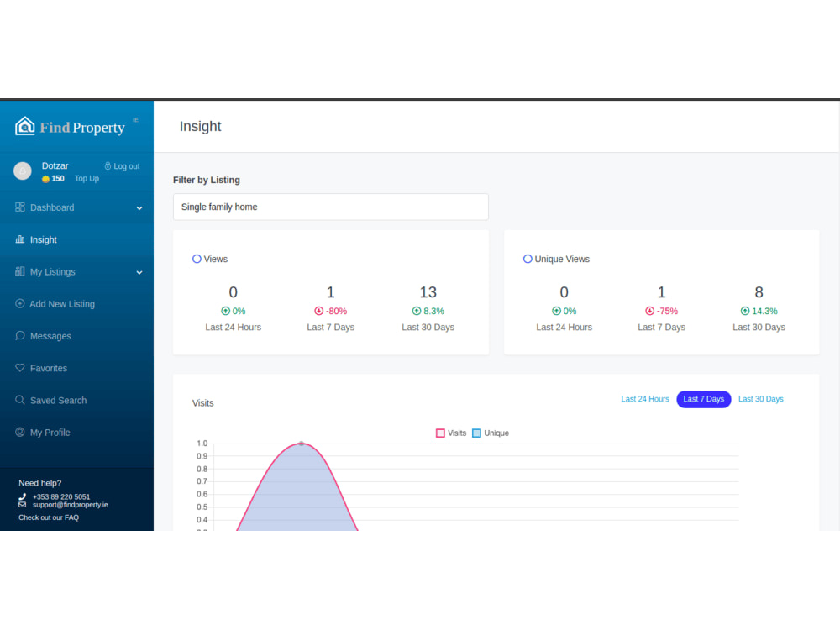This screenshot has width=840, height=630.
Task: Click the Insight bar chart icon
Action: tap(20, 239)
